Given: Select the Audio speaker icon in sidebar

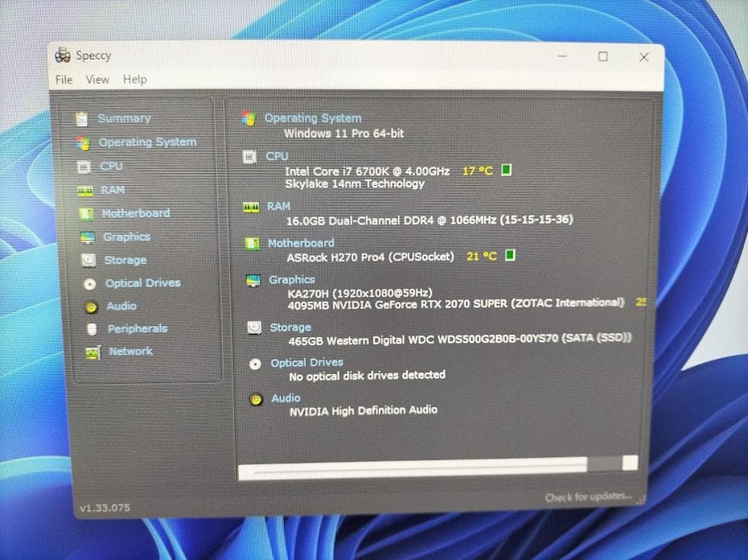Looking at the screenshot, I should [91, 307].
